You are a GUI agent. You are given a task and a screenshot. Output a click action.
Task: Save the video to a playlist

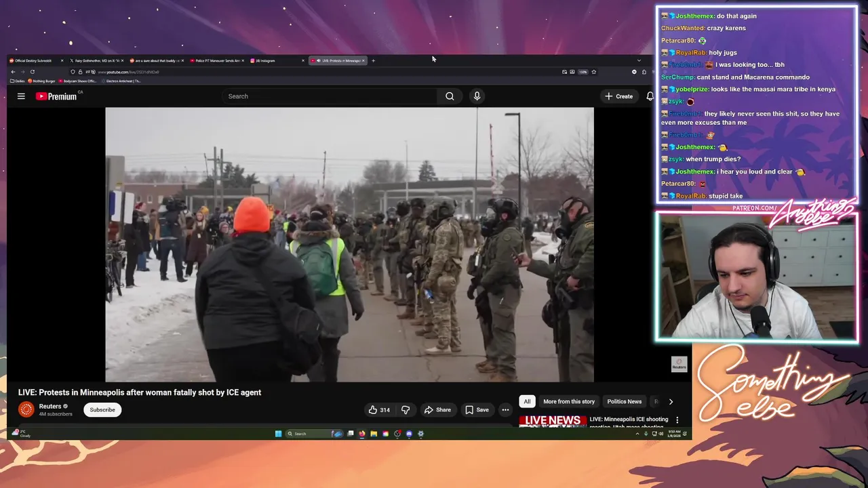coord(477,409)
